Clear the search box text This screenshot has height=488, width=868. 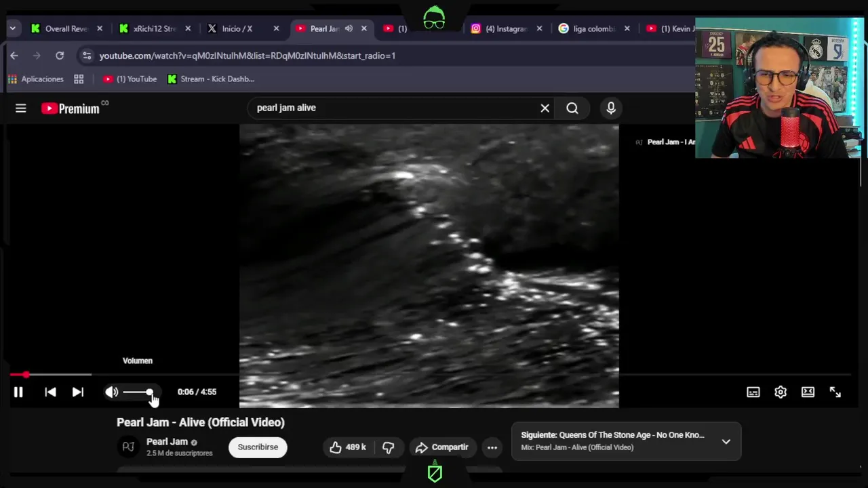coord(545,108)
